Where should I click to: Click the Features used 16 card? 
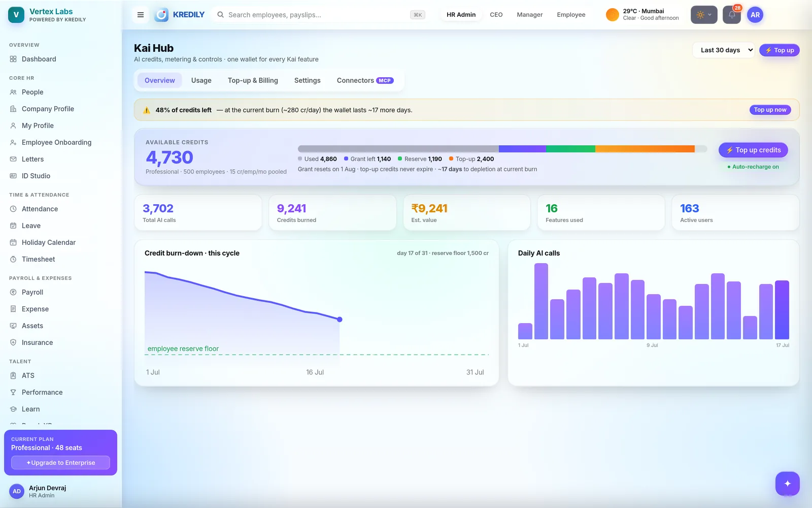pos(601,213)
